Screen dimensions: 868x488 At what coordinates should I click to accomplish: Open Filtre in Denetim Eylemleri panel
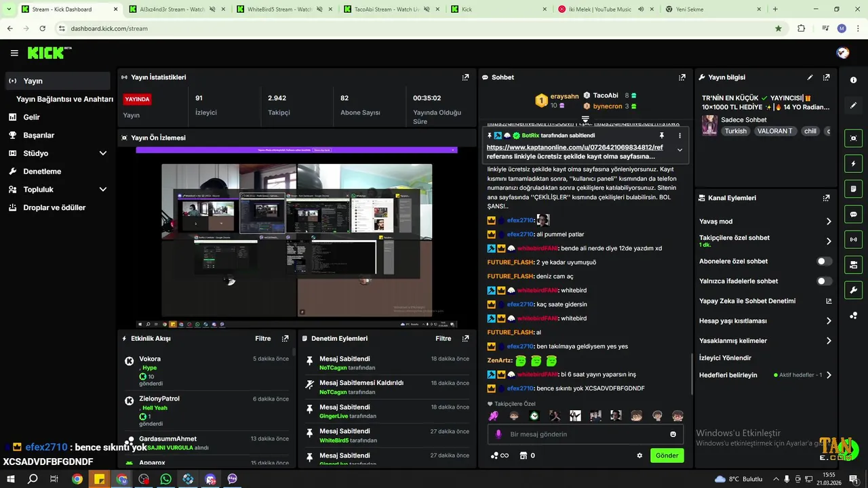tap(443, 338)
